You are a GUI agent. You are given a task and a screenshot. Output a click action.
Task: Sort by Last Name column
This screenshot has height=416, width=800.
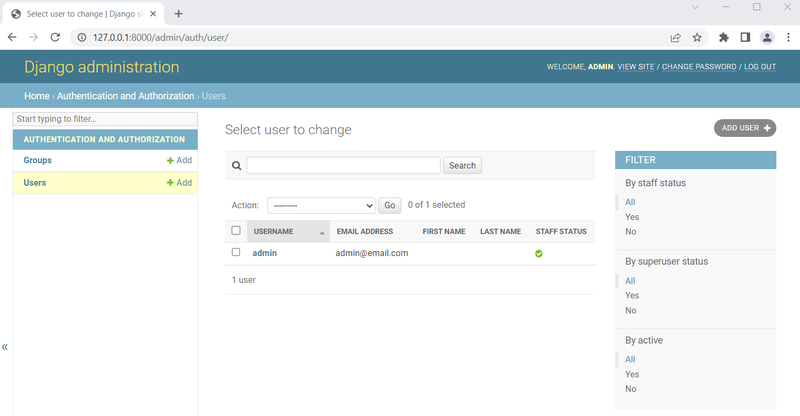point(501,231)
